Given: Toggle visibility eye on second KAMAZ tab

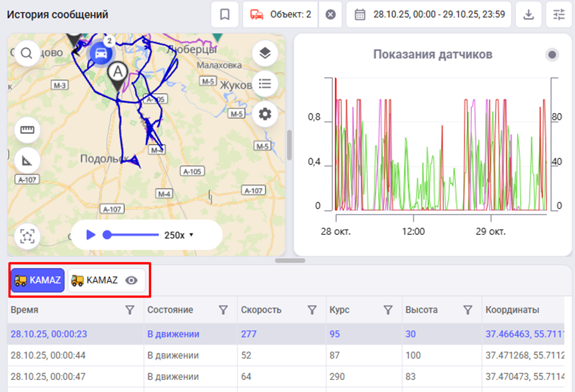Looking at the screenshot, I should (132, 281).
